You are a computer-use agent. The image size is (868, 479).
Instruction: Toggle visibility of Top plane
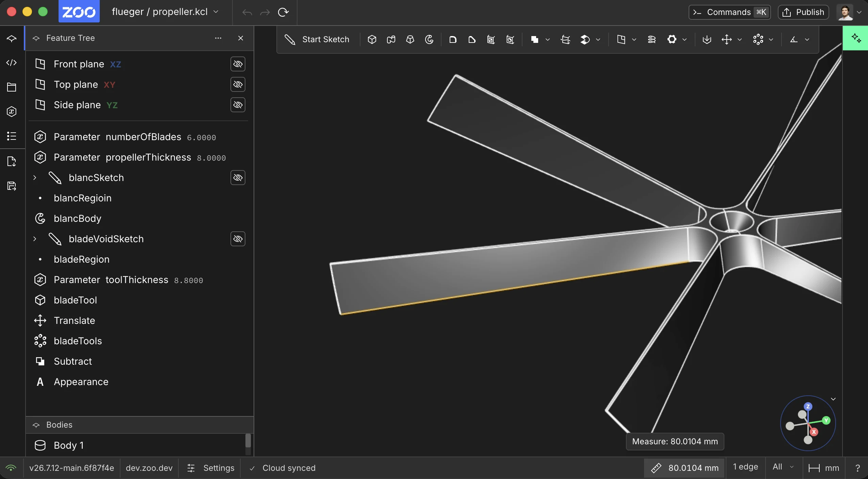click(x=238, y=84)
